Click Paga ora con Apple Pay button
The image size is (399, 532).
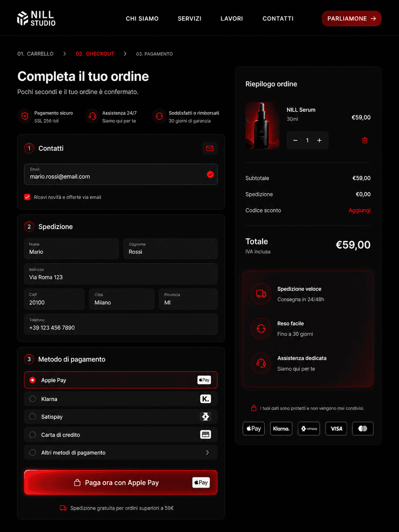(x=121, y=482)
